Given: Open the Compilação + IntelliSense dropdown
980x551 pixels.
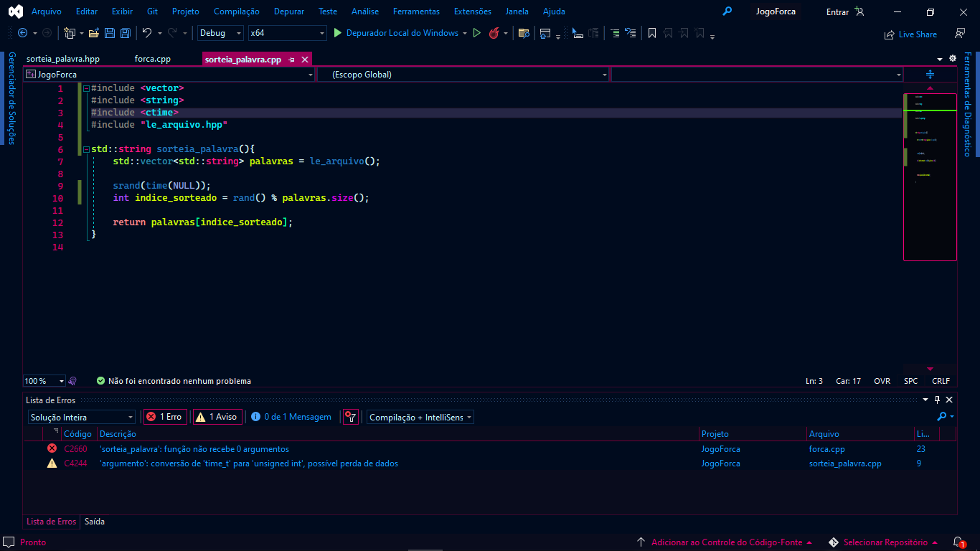Looking at the screenshot, I should click(x=420, y=417).
